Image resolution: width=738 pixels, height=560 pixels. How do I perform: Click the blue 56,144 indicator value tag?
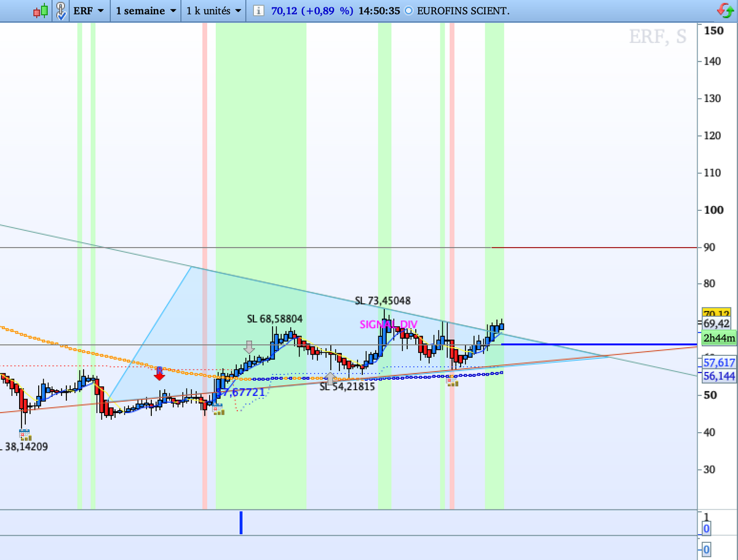[720, 376]
